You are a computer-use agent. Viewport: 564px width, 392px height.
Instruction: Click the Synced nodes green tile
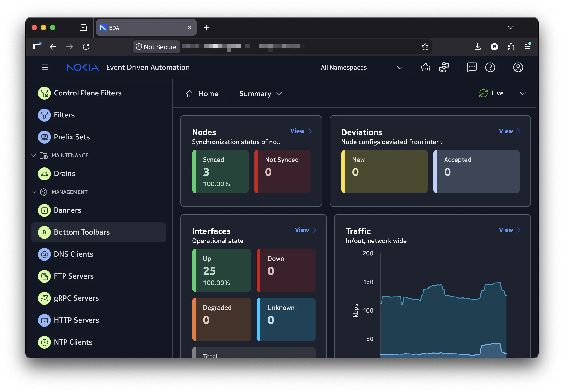tap(220, 171)
